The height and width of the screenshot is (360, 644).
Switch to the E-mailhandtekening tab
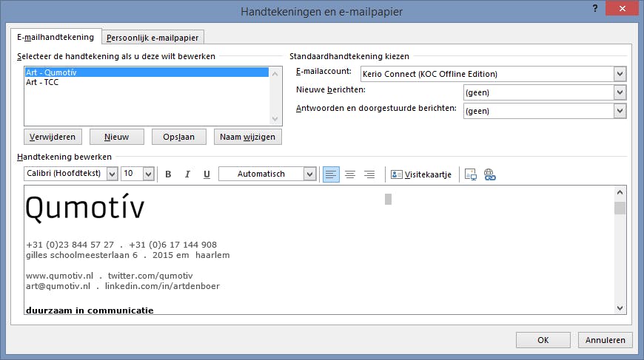[56, 37]
